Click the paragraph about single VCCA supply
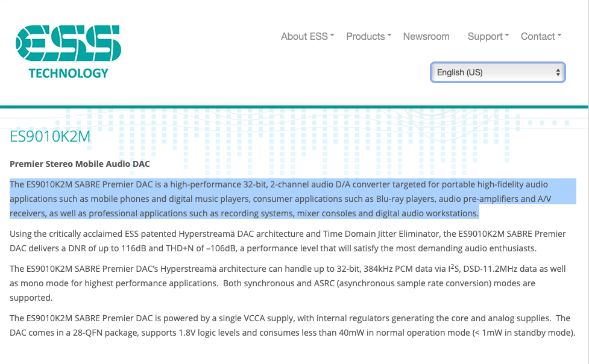Viewport: 589px width, 364px height. pyautogui.click(x=292, y=325)
